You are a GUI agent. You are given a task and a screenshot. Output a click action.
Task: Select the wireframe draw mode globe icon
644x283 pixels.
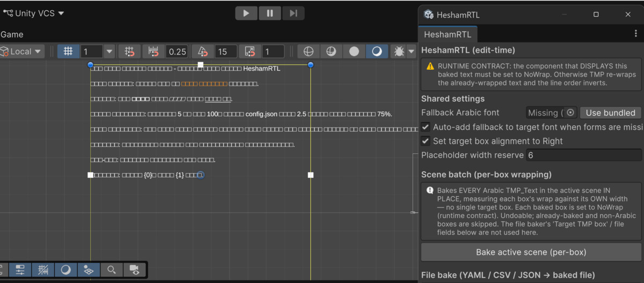pyautogui.click(x=309, y=51)
